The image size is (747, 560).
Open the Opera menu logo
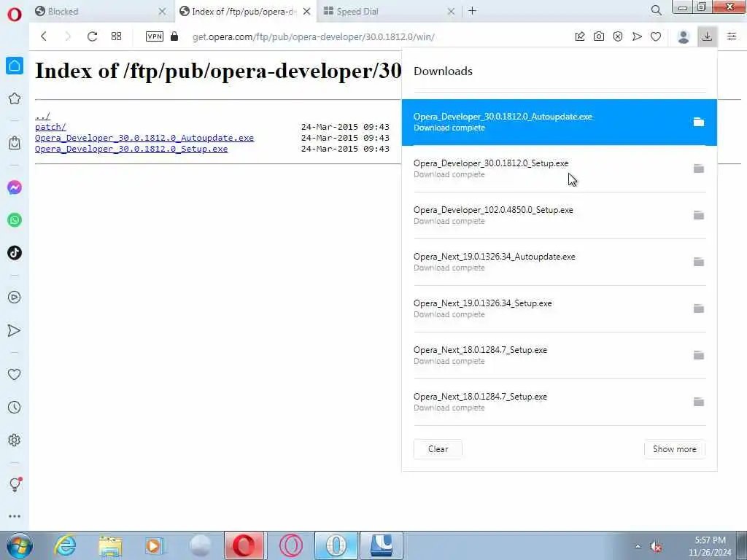point(15,15)
